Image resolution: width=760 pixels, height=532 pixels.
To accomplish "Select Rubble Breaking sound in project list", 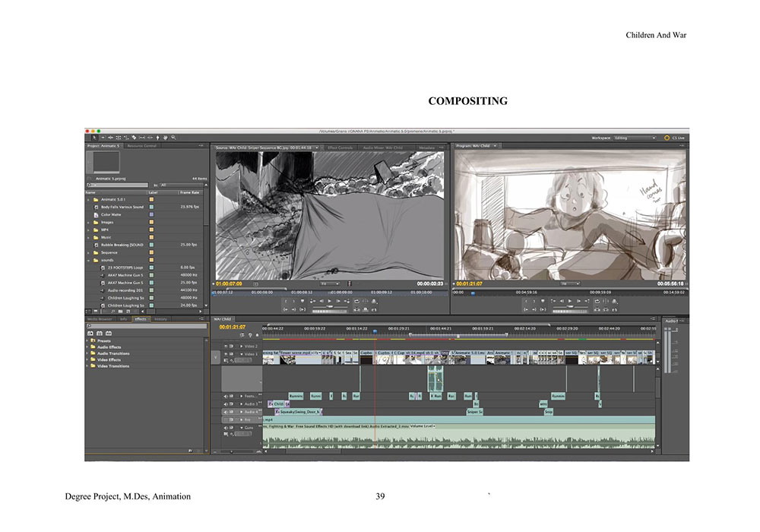I will pyautogui.click(x=122, y=245).
